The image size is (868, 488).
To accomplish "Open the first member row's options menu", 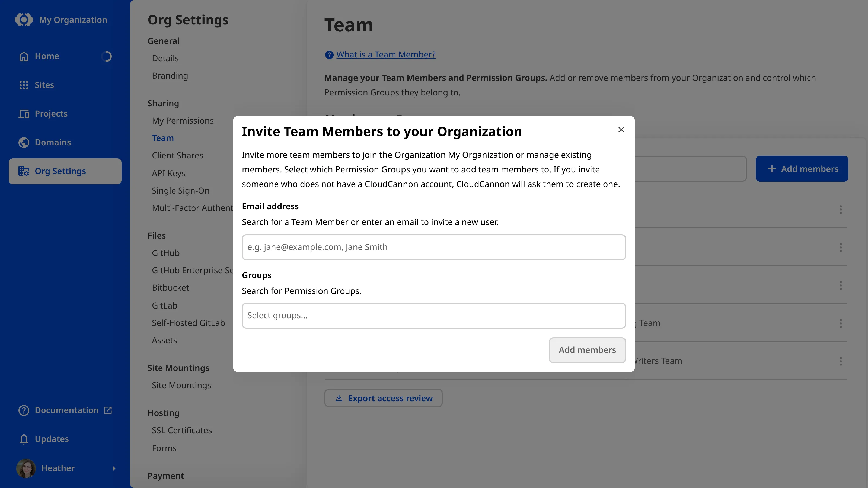I will click(841, 210).
